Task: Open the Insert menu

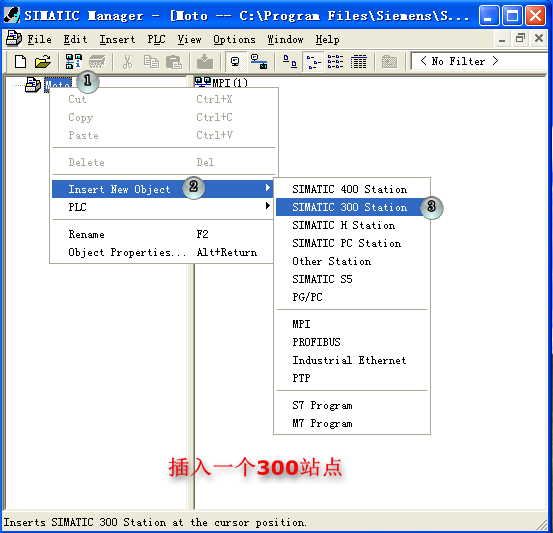Action: coord(117,39)
